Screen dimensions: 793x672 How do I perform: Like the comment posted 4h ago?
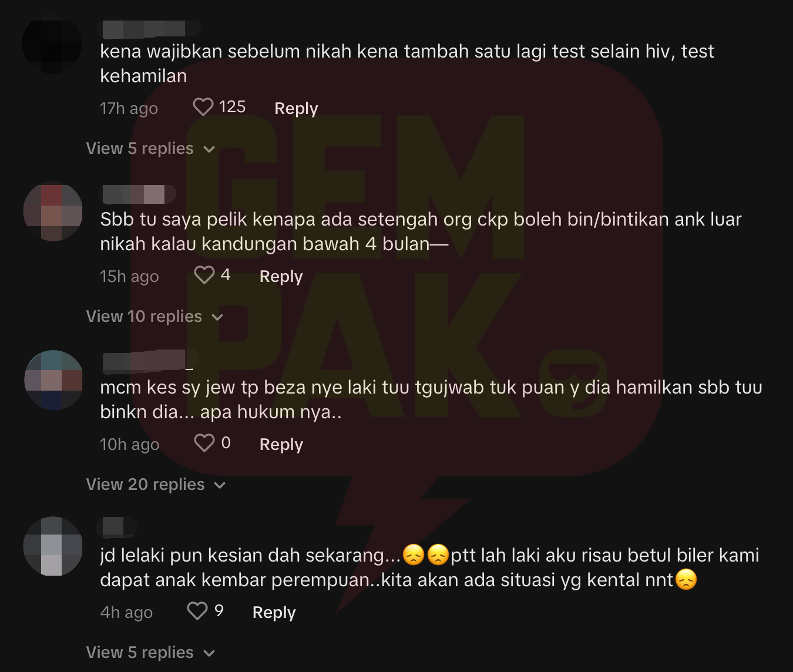[x=197, y=611]
